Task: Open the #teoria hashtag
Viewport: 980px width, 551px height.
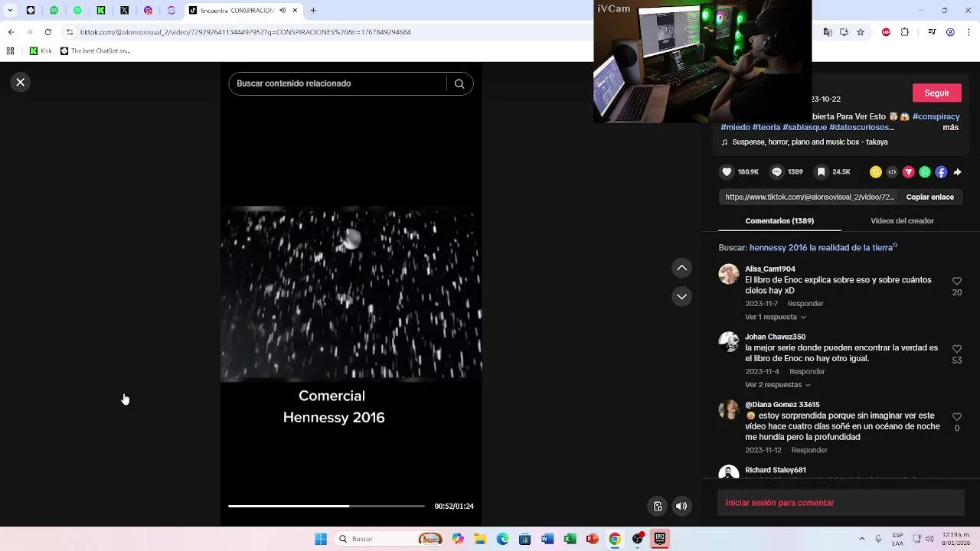Action: pyautogui.click(x=766, y=128)
